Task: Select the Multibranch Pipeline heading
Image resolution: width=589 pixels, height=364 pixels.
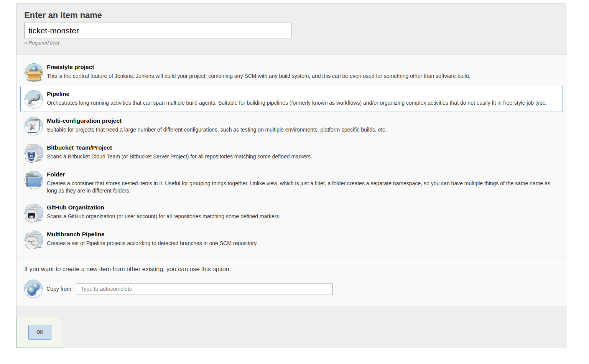Action: coord(76,234)
